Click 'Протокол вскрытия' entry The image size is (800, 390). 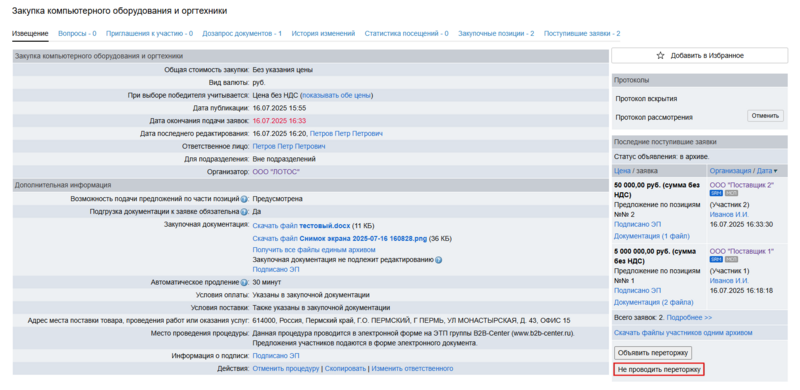tap(646, 99)
